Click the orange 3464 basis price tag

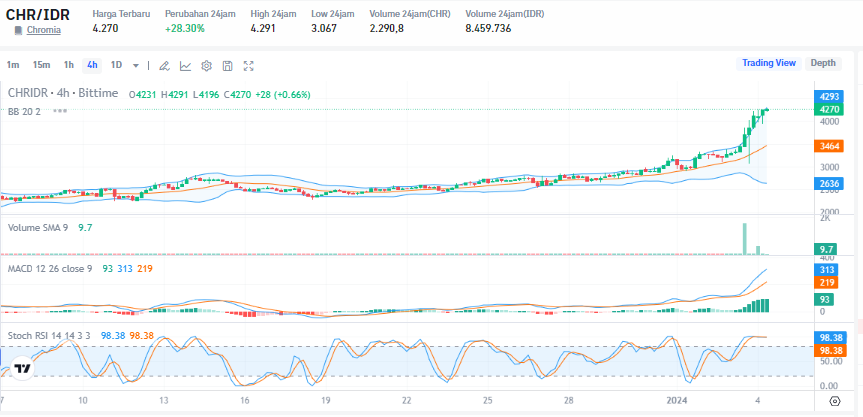coord(828,146)
